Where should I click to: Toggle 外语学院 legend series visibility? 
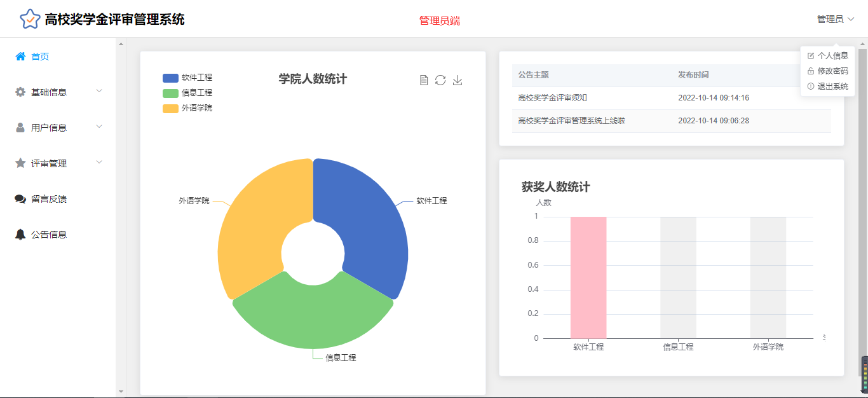coord(187,108)
